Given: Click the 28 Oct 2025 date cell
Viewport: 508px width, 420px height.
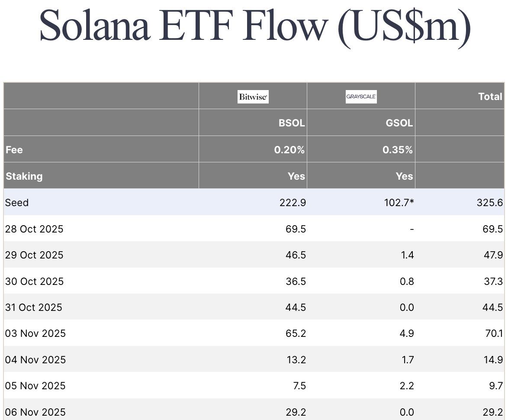Looking at the screenshot, I should coord(34,229).
